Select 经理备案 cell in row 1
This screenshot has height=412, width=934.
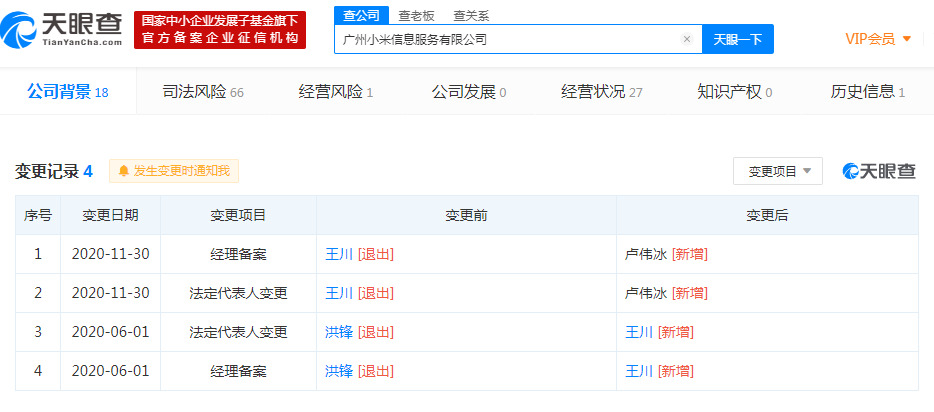[x=238, y=254]
